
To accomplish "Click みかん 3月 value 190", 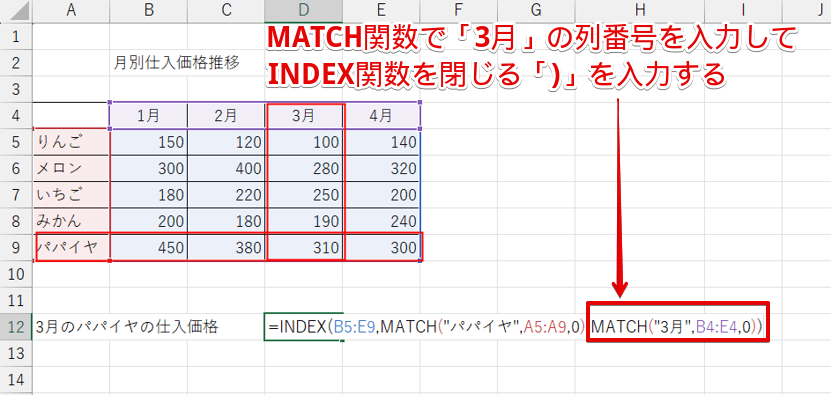I will pos(304,221).
